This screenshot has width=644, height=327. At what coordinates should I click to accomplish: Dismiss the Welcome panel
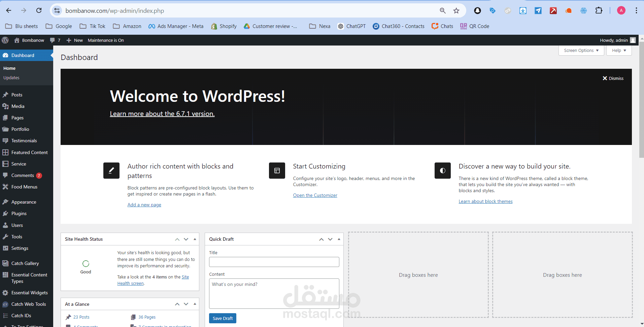coord(613,78)
